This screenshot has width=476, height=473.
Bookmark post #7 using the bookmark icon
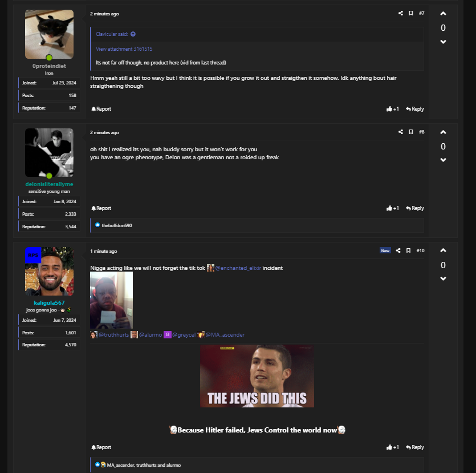coord(411,13)
